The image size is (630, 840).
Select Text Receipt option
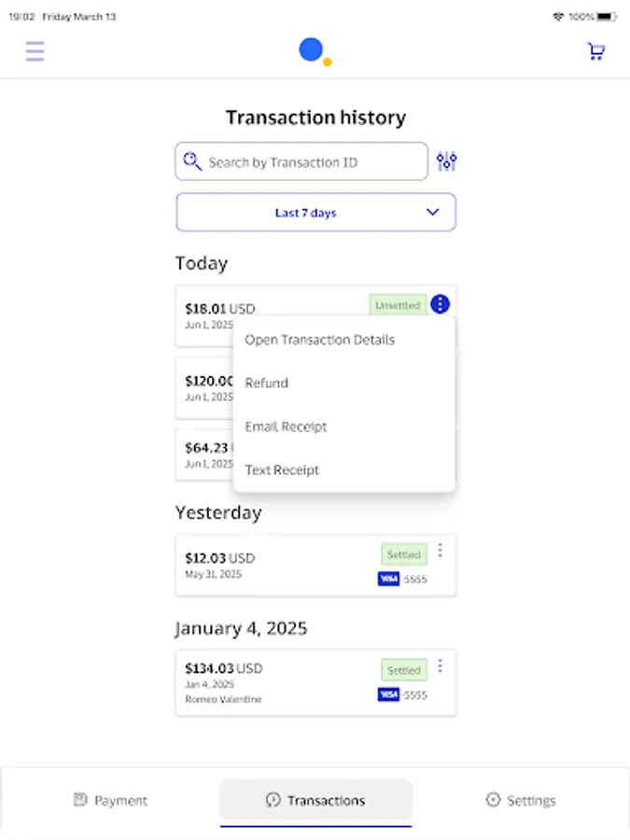[x=282, y=469]
